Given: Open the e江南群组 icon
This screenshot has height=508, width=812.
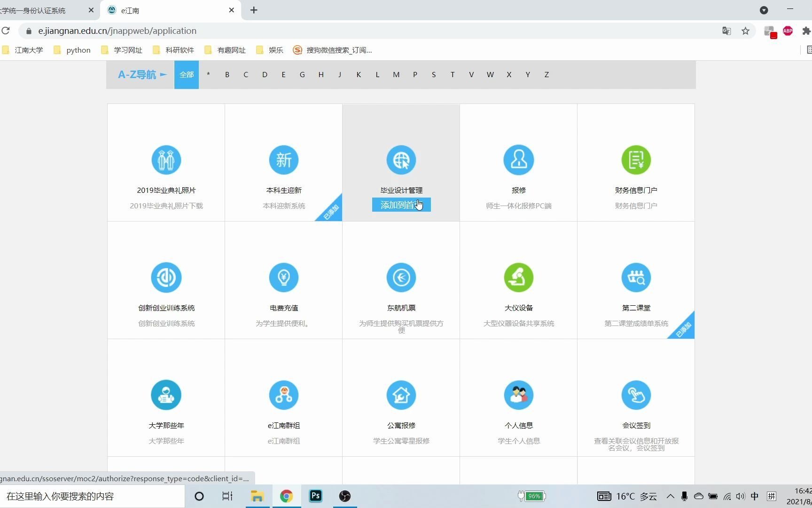Looking at the screenshot, I should point(284,395).
